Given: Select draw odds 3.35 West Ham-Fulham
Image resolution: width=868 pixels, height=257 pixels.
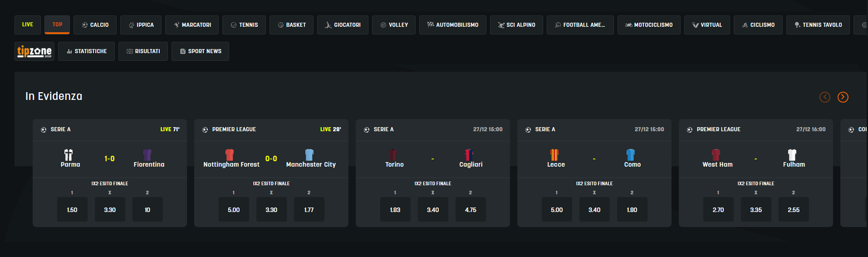Looking at the screenshot, I should pyautogui.click(x=756, y=209).
